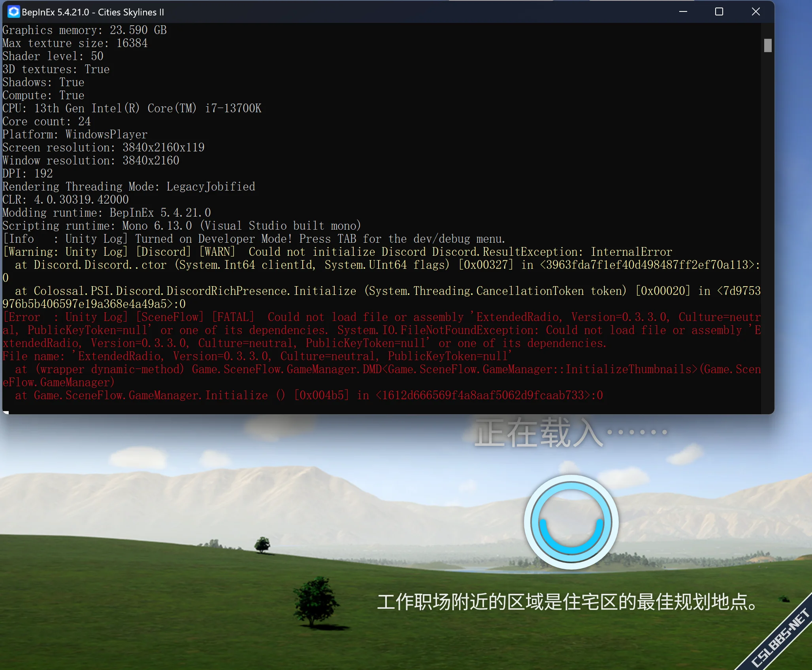This screenshot has width=812, height=670.
Task: Click the 'Core count: 24' line
Action: pyautogui.click(x=47, y=121)
